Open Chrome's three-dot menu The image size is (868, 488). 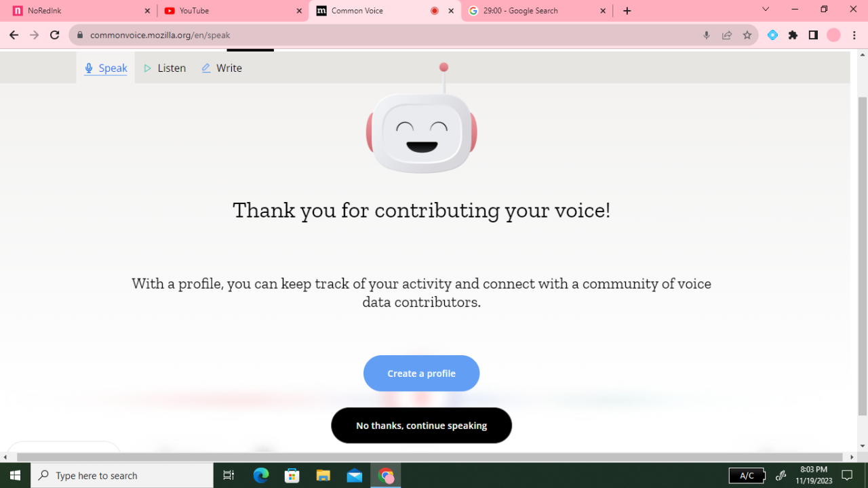[854, 35]
